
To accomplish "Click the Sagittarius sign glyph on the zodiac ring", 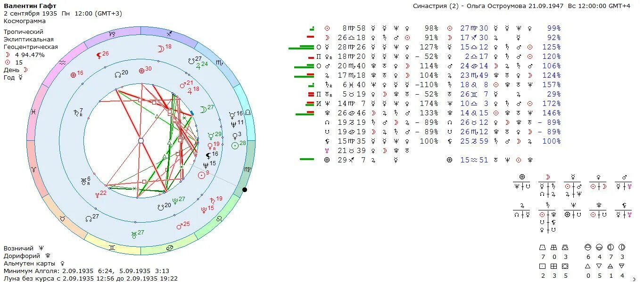I will coord(170,34).
